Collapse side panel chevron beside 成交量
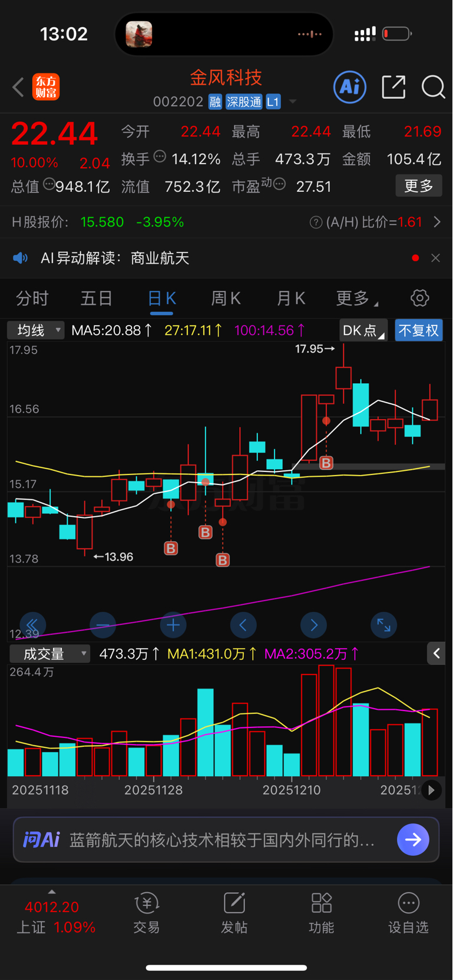This screenshot has height=980, width=453. pyautogui.click(x=437, y=653)
